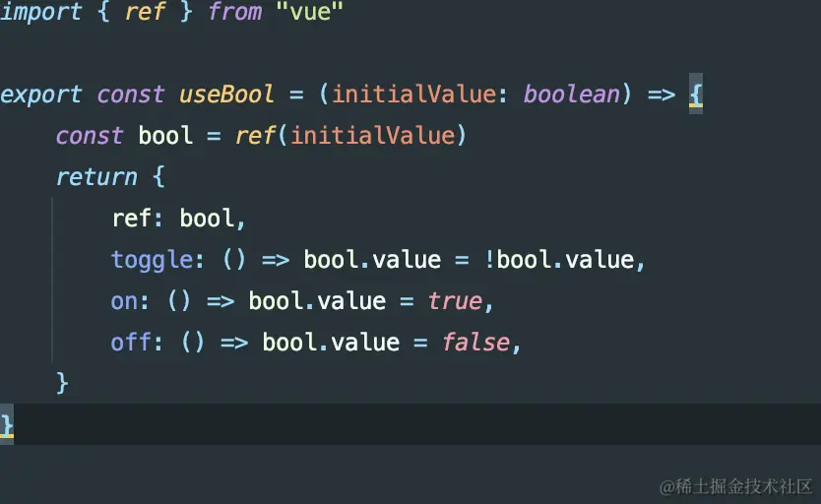Viewport: 821px width, 504px height.
Task: Click the negated "!bool.value" expression
Action: point(559,260)
